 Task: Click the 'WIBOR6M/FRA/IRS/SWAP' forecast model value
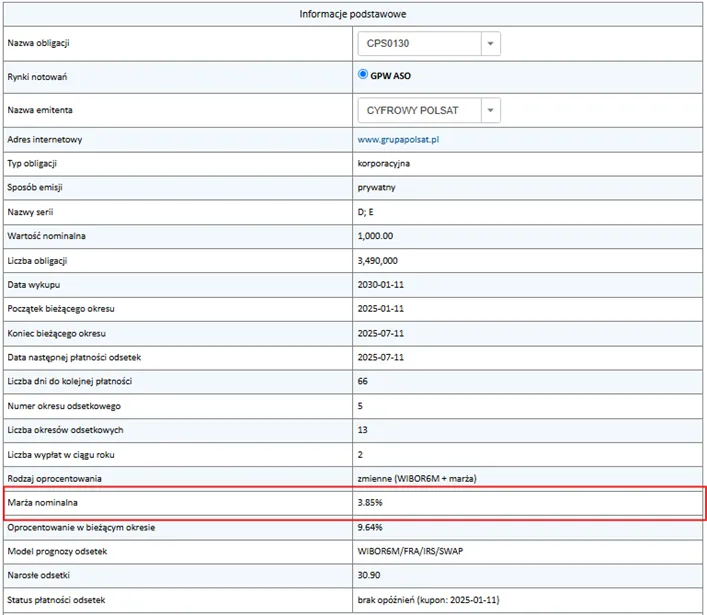click(410, 551)
